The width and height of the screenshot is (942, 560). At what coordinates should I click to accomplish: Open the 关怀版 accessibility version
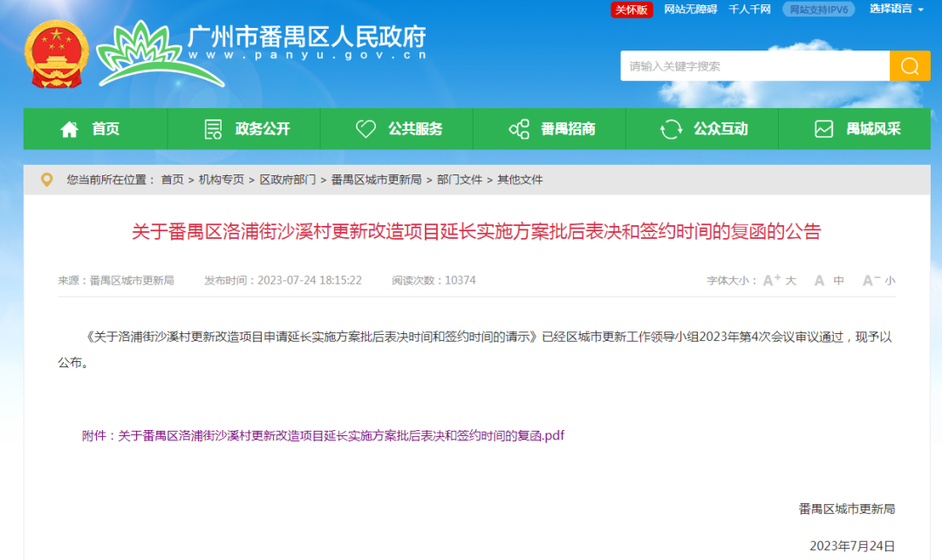[631, 10]
